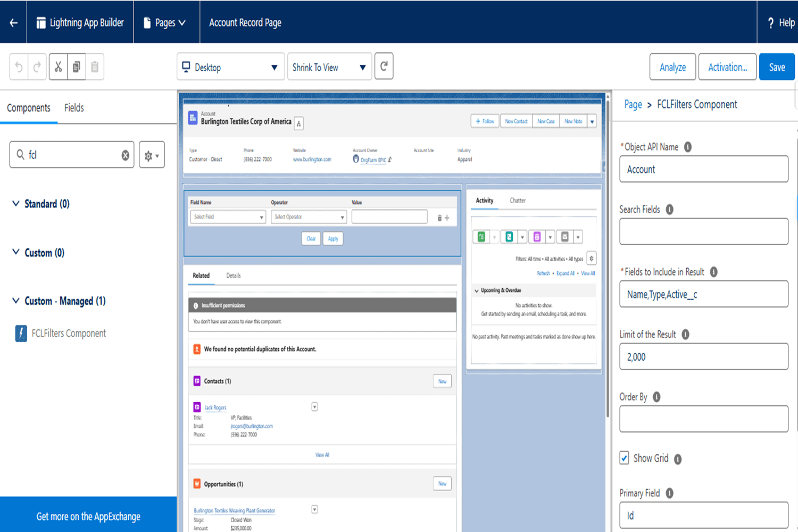Click the Follow button on account header
Viewport: 798px width, 532px height.
point(485,121)
